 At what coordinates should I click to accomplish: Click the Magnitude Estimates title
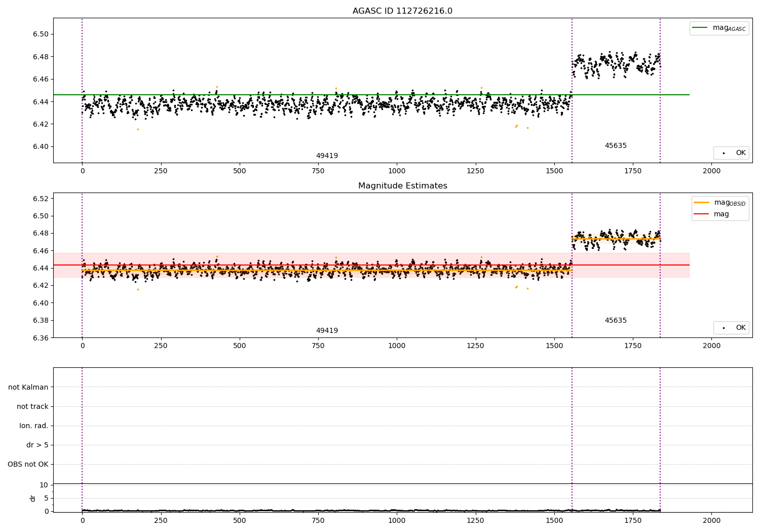point(403,186)
